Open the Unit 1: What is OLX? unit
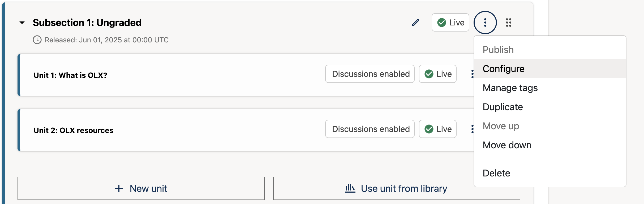644x204 pixels. click(x=70, y=75)
